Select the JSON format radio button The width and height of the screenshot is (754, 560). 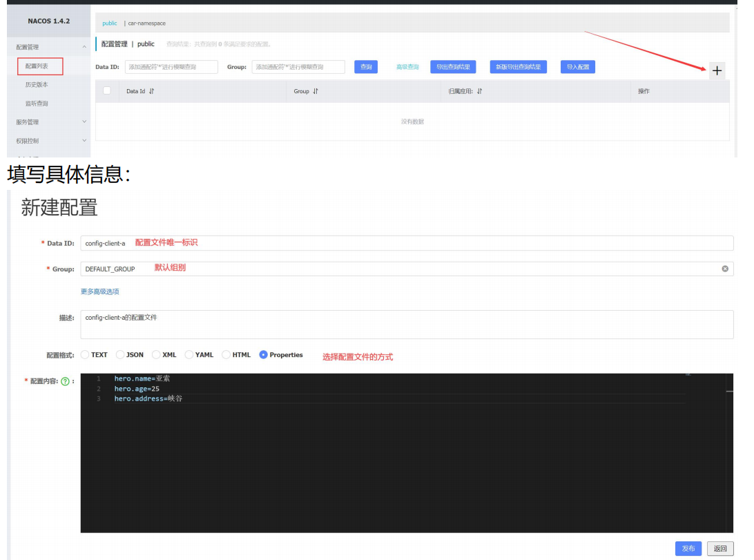click(120, 355)
